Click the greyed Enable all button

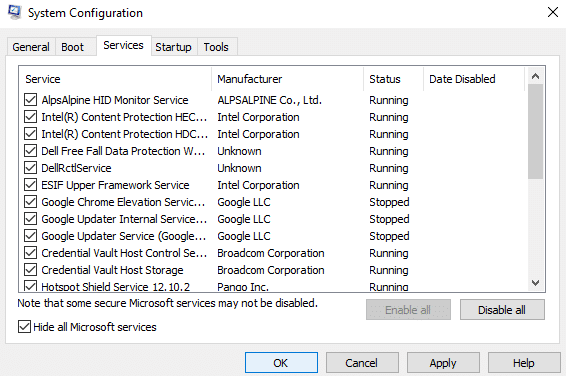click(x=408, y=310)
